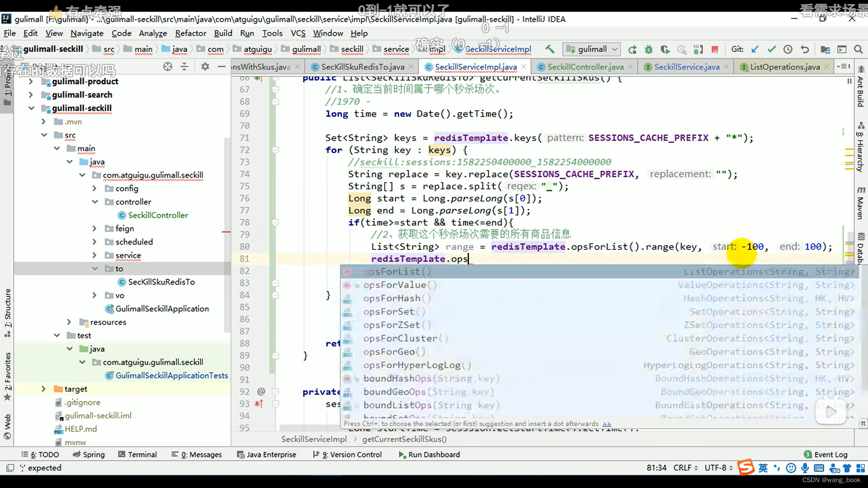Click the CRLF line separator selector

click(685, 468)
